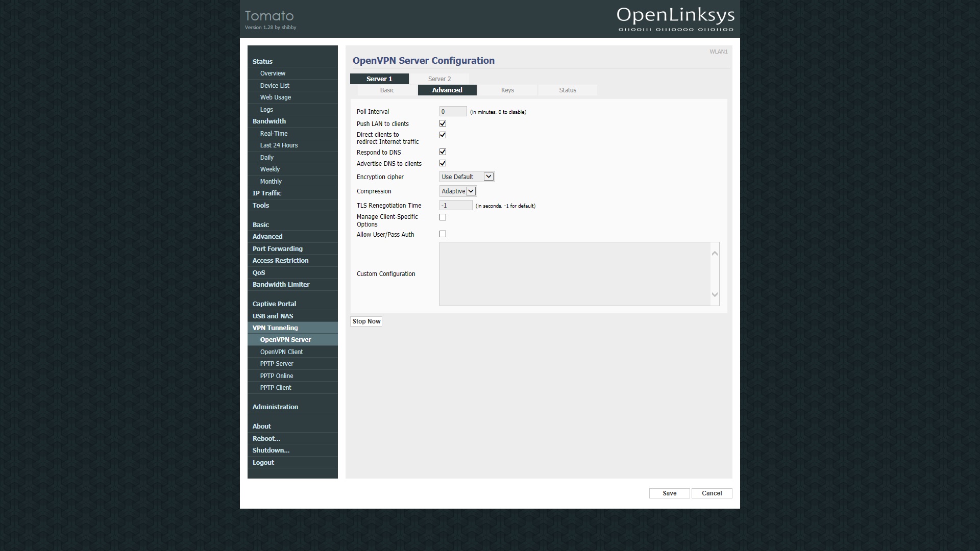Click the Save button
Image resolution: width=980 pixels, height=551 pixels.
[669, 493]
